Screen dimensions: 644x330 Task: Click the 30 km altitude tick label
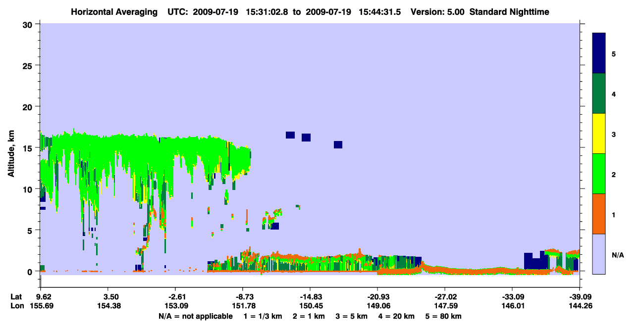coord(29,25)
